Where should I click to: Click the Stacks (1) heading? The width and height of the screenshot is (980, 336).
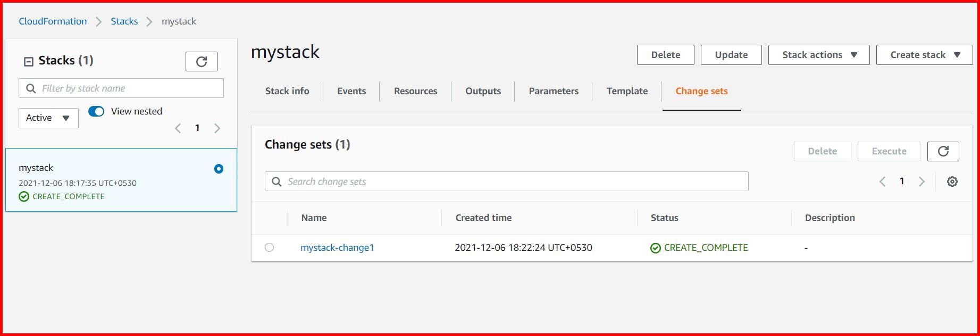point(66,61)
